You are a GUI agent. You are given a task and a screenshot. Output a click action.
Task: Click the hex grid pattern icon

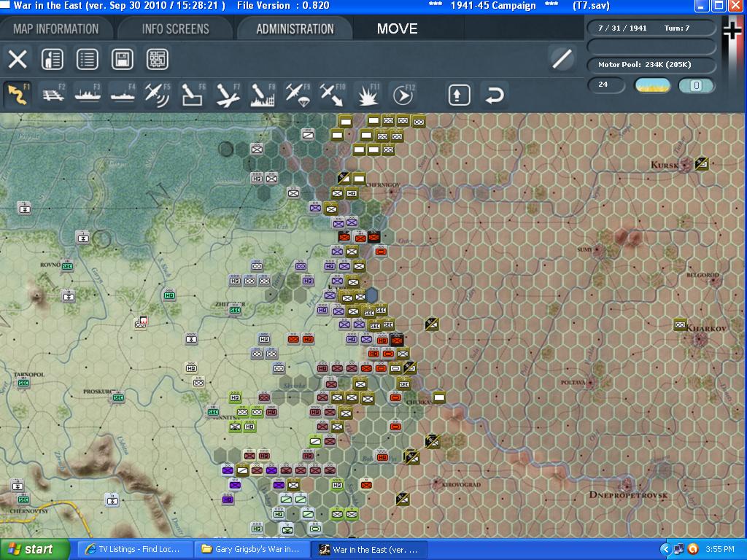coord(158,60)
